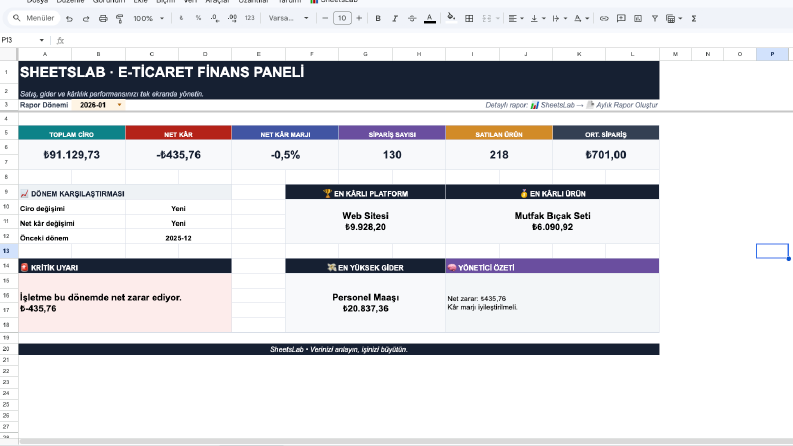The image size is (793, 446).
Task: Select the SHEETSLAB E-TİCARET FİNANS PANELİ title
Action: pyautogui.click(x=162, y=72)
